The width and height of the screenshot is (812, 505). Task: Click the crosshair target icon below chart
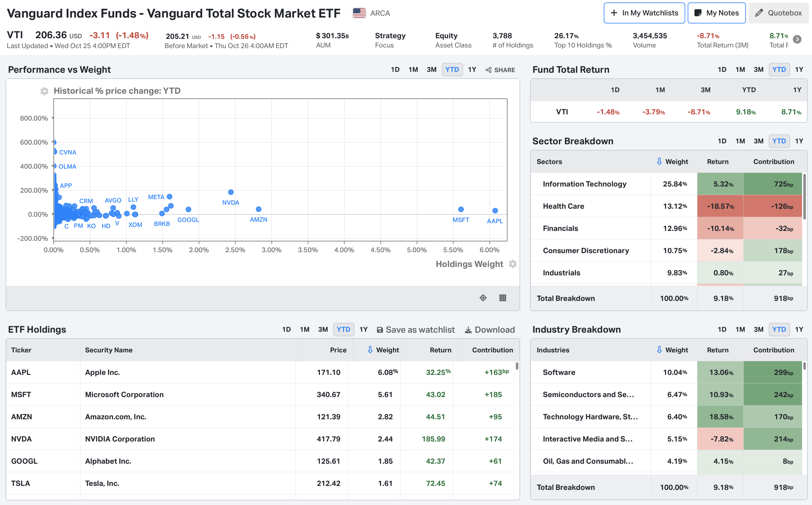pyautogui.click(x=483, y=298)
